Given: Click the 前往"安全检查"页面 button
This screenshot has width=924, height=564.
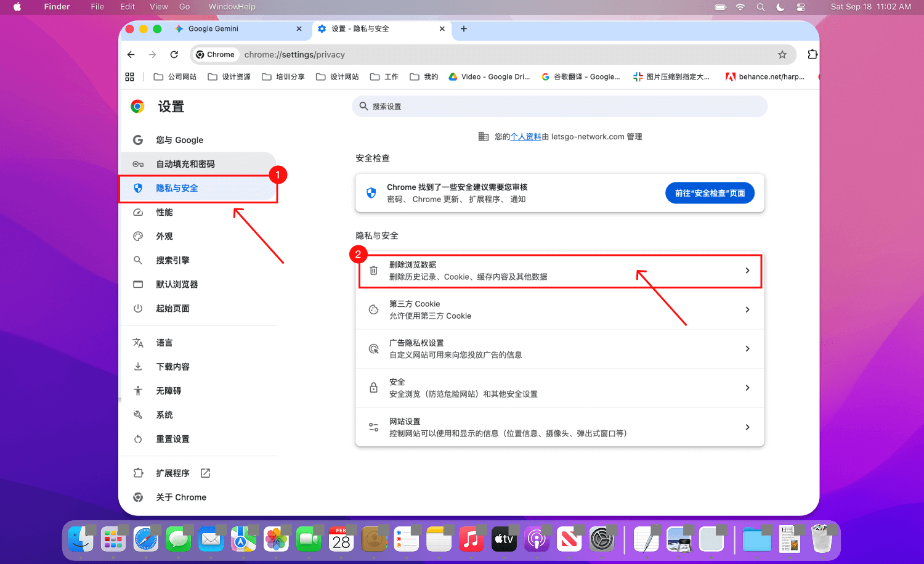Looking at the screenshot, I should [710, 193].
